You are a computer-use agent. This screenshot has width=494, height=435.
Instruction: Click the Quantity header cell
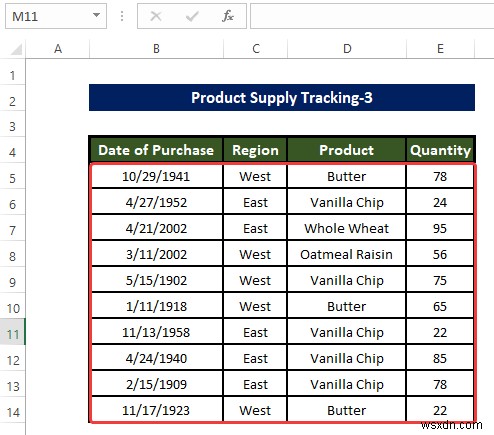tap(440, 150)
